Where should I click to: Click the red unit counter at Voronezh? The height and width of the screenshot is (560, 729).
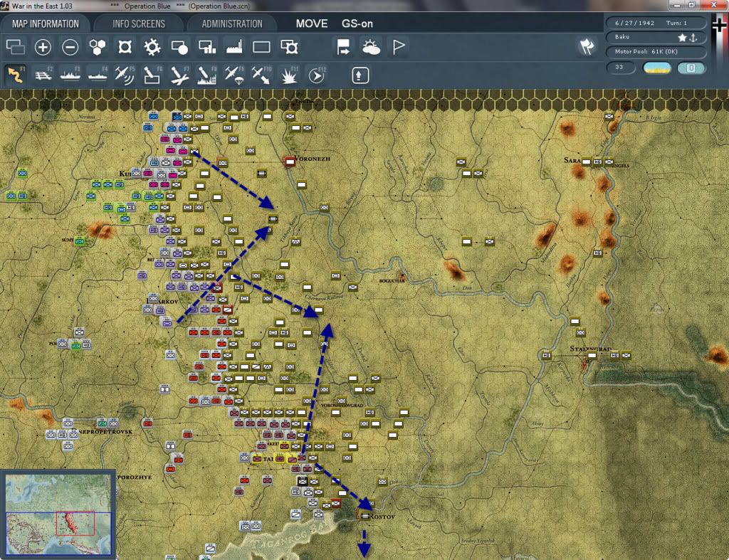(290, 162)
